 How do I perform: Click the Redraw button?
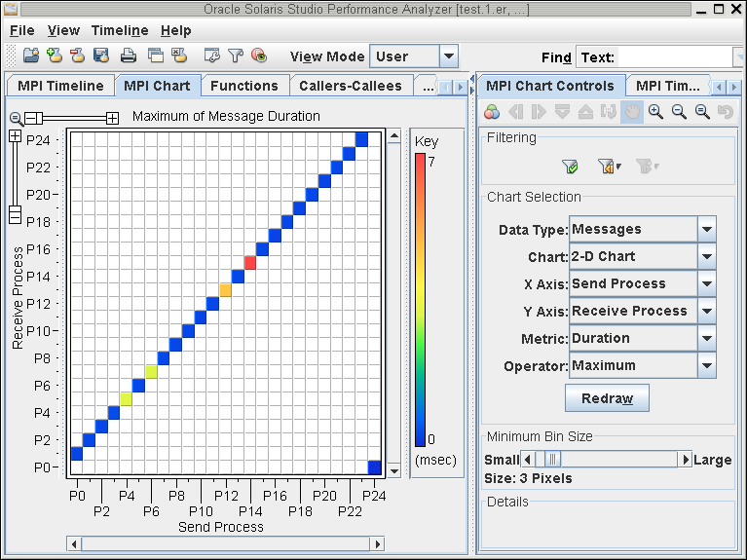(607, 398)
